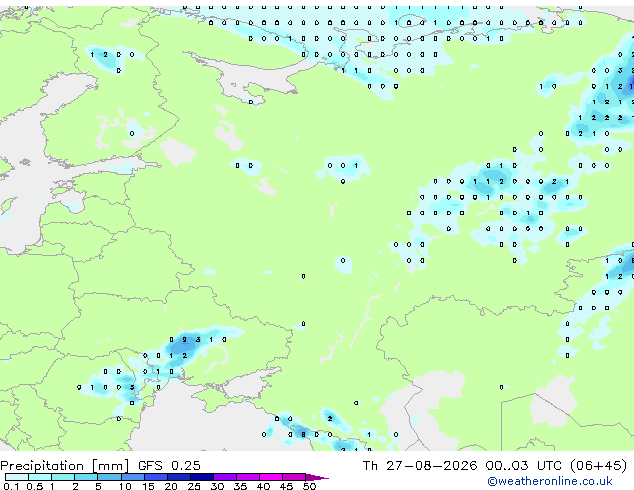Click the '00..03 UTC' time range text
Screen dimensions: 634x490
[x=524, y=466]
